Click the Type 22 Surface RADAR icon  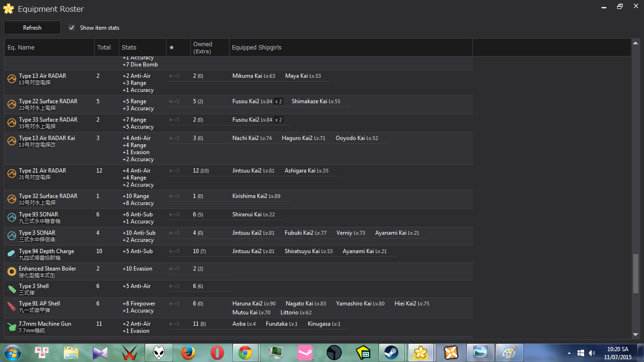[x=12, y=104]
